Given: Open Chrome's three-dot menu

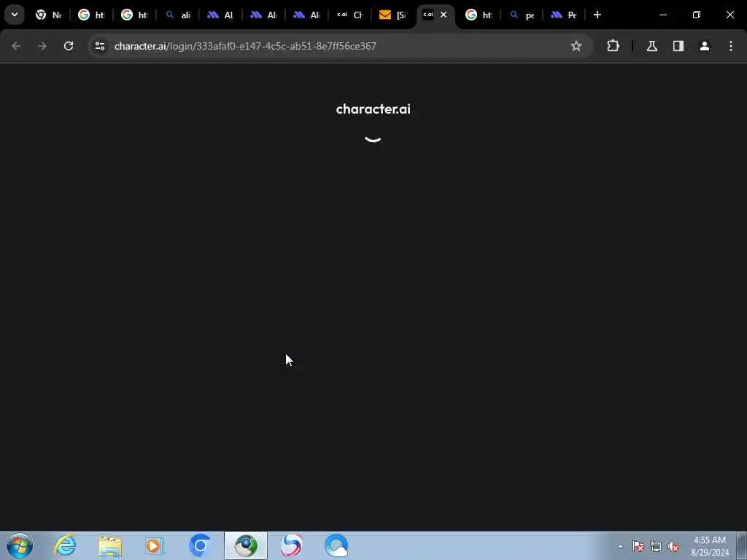Looking at the screenshot, I should coord(731,46).
